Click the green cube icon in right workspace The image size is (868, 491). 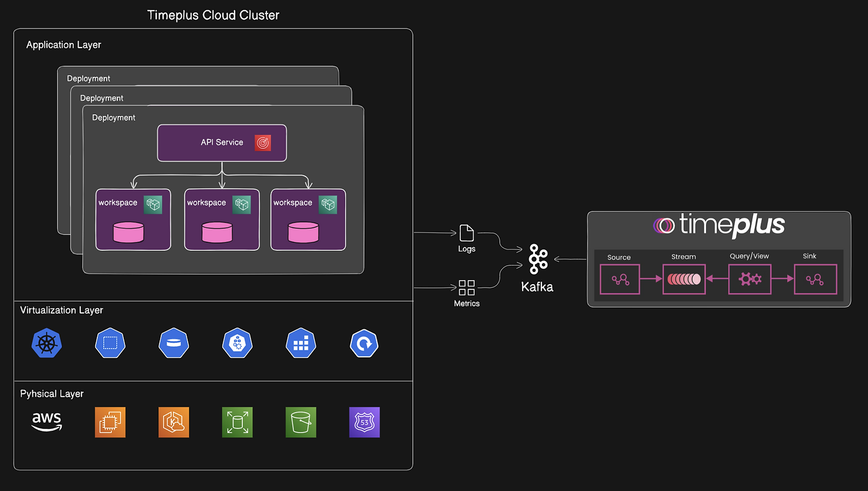point(328,204)
